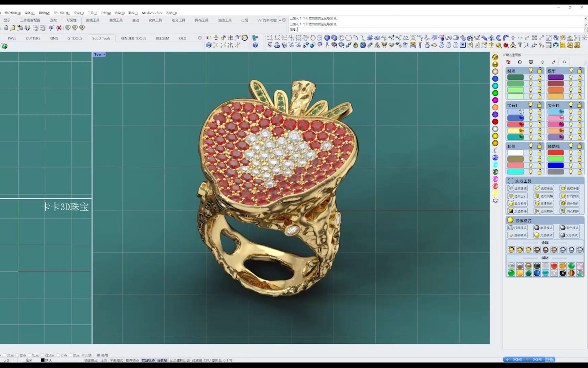Toggle 锁定格点 grid snap in status bar
This screenshot has width=588, height=368.
91,360
